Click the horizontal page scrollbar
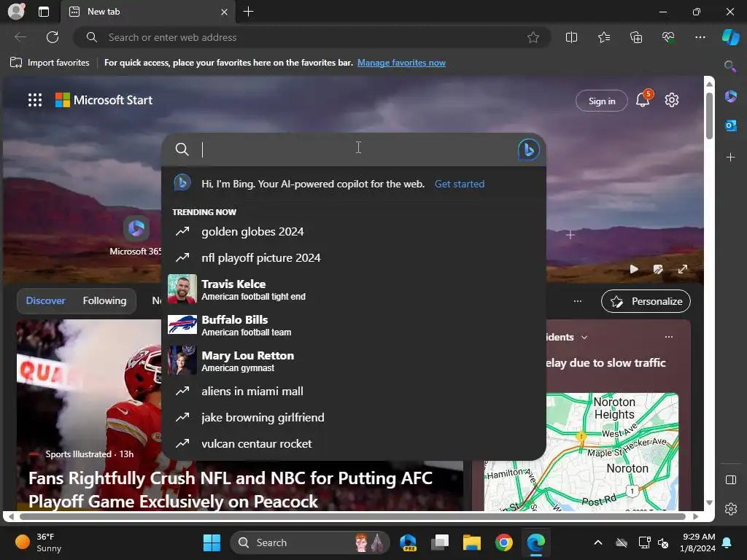The width and height of the screenshot is (747, 560). 352,516
